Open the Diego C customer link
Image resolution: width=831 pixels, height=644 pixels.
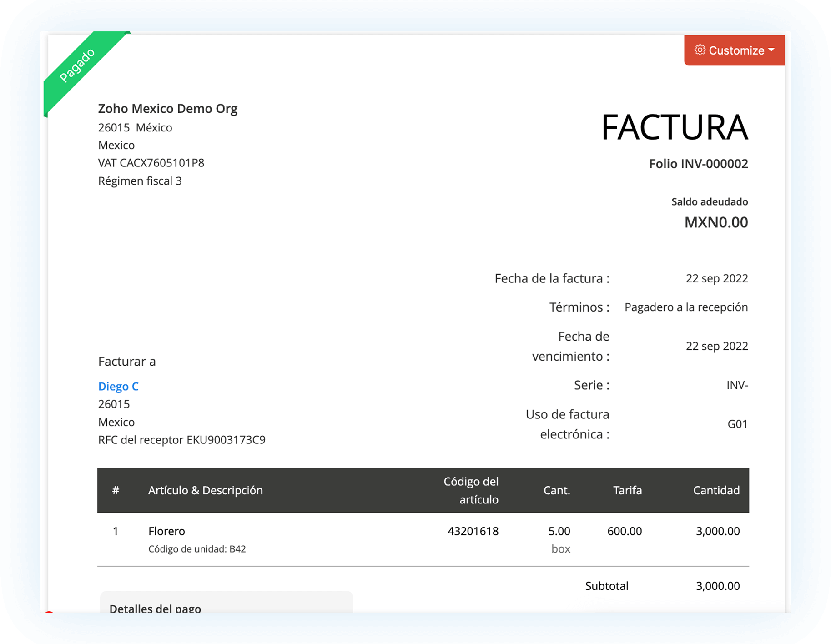coord(118,386)
